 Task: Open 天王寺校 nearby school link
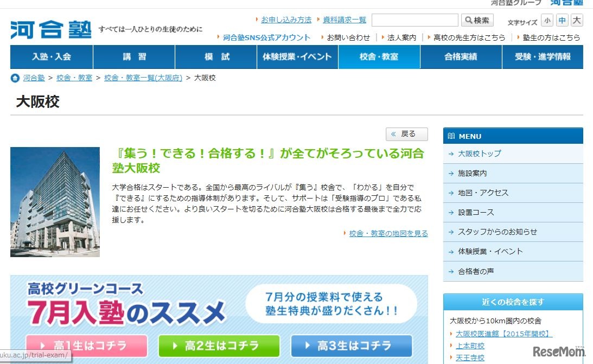pos(470,357)
